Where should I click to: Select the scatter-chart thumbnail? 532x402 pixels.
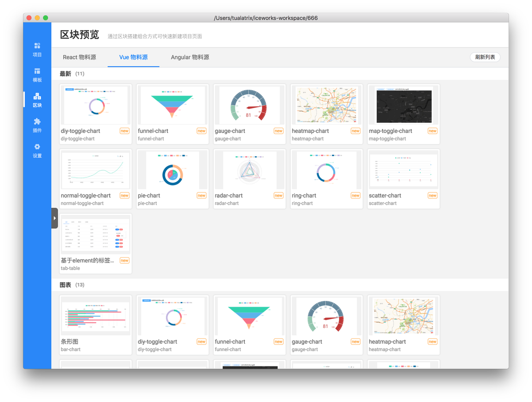click(x=403, y=170)
